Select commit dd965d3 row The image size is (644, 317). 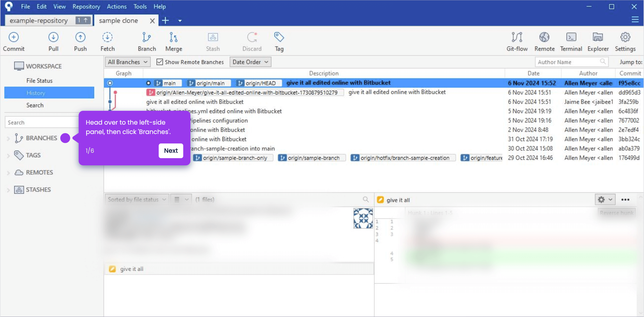click(373, 92)
